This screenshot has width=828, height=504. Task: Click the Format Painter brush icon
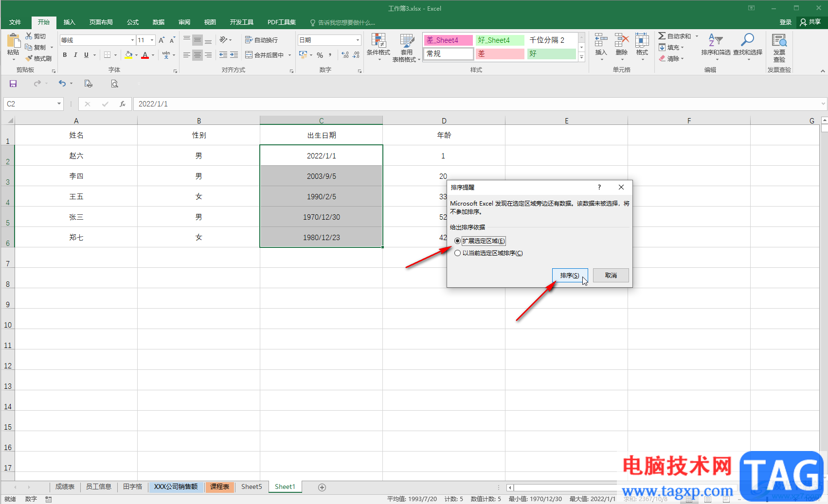tap(29, 58)
